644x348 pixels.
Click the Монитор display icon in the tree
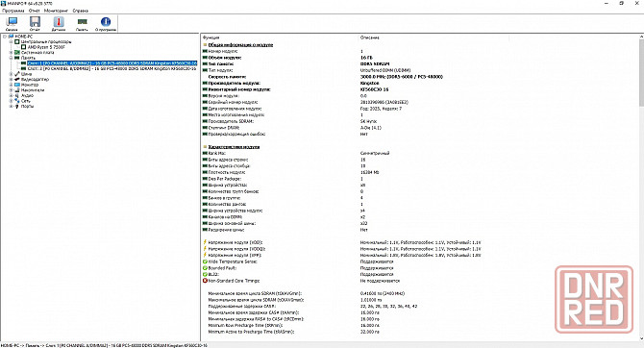tap(17, 85)
